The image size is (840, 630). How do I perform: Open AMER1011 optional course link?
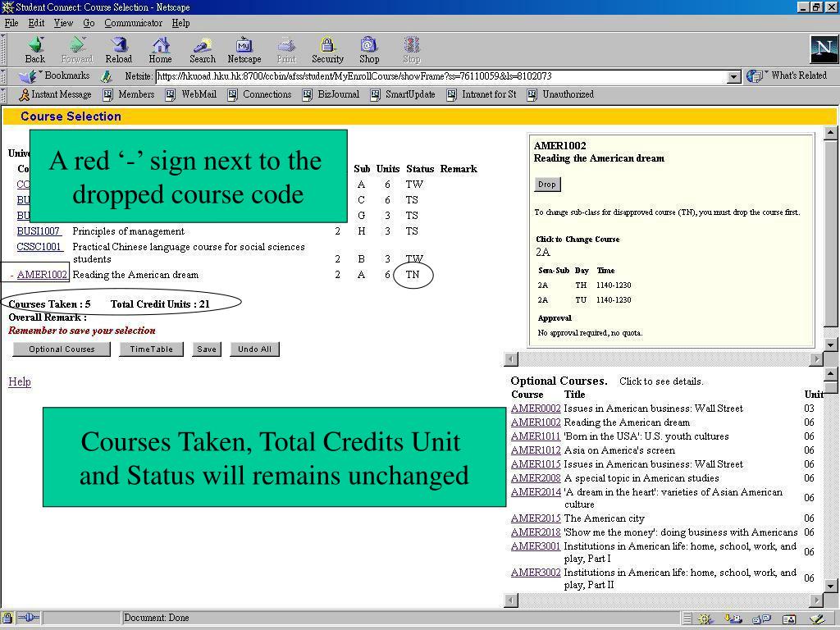click(536, 436)
